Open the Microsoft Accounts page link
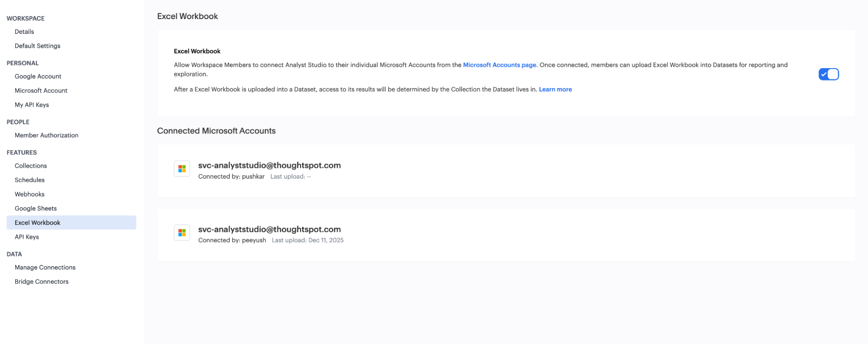The width and height of the screenshot is (868, 344). tap(499, 65)
